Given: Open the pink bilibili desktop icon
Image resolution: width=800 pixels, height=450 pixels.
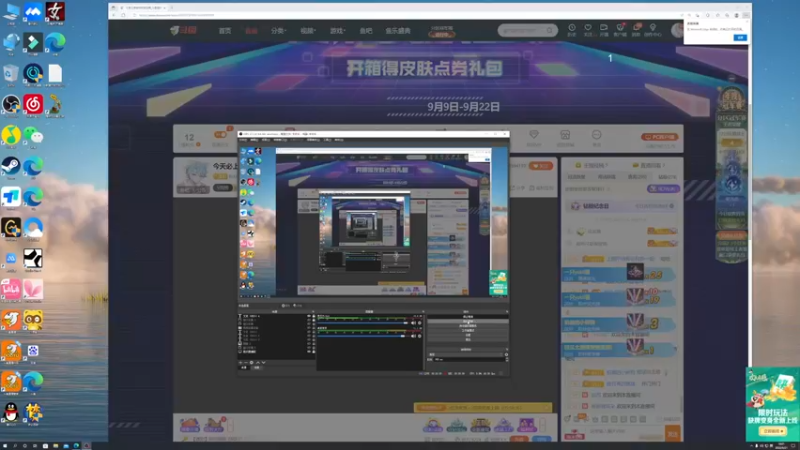Looking at the screenshot, I should (x=11, y=289).
